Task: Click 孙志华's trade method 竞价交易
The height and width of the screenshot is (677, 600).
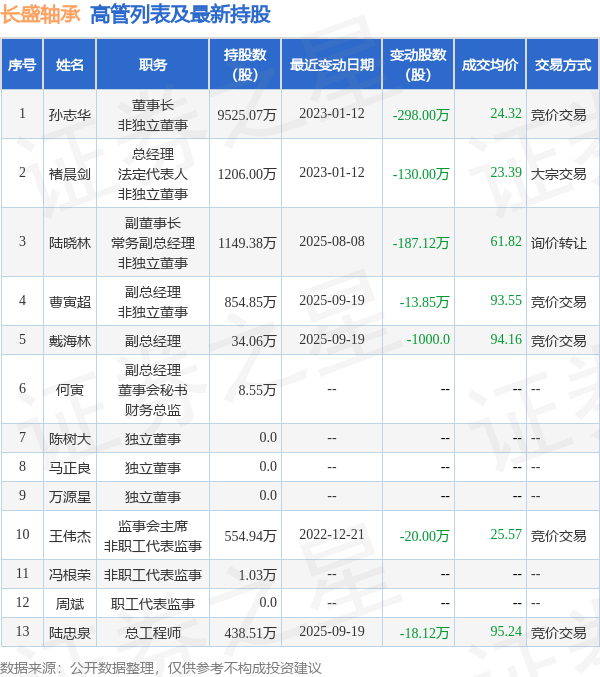Action: 559,115
